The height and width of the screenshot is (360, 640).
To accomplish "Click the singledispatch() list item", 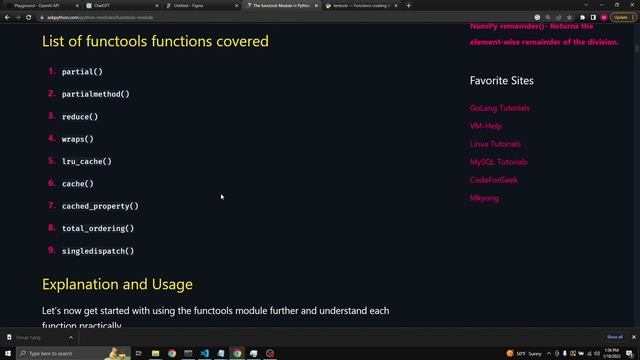I will 98,251.
